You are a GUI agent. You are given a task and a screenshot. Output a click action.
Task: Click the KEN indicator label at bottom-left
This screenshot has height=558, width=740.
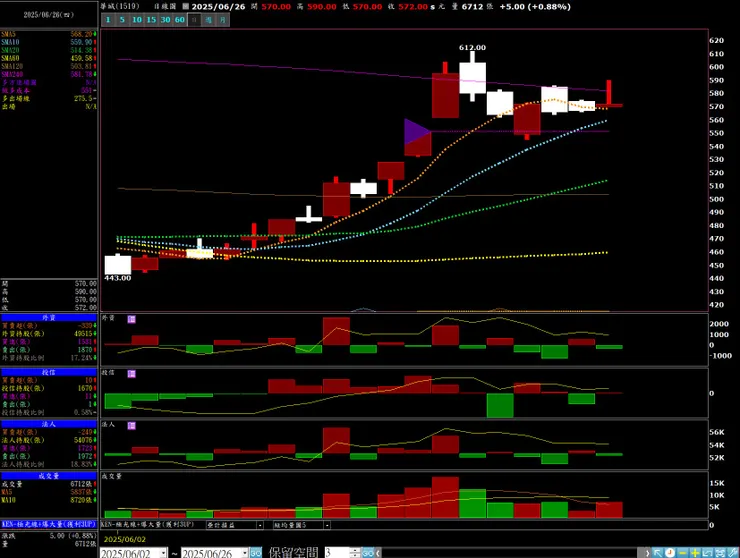coord(49,524)
